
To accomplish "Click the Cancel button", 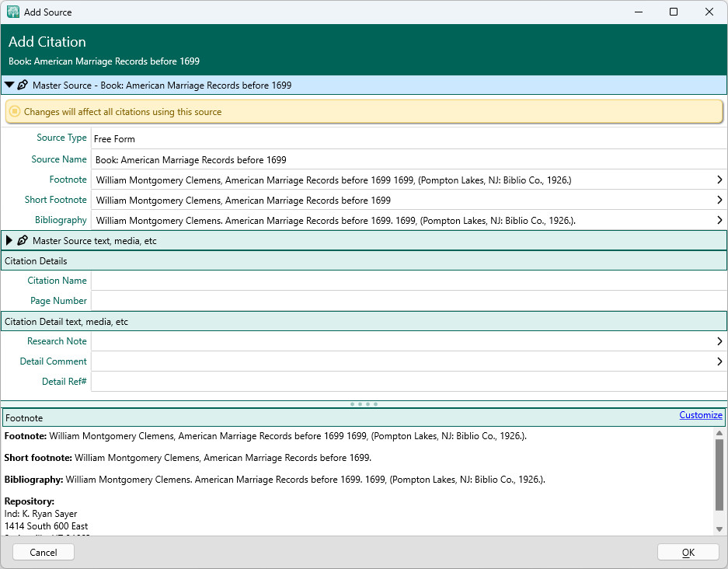I will (x=44, y=552).
